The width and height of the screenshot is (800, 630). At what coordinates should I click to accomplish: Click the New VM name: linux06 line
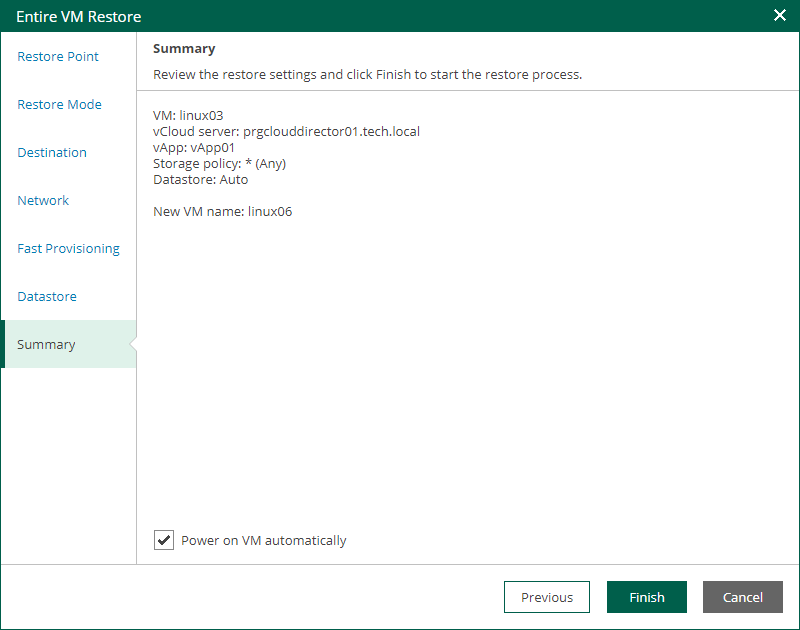[x=222, y=212]
